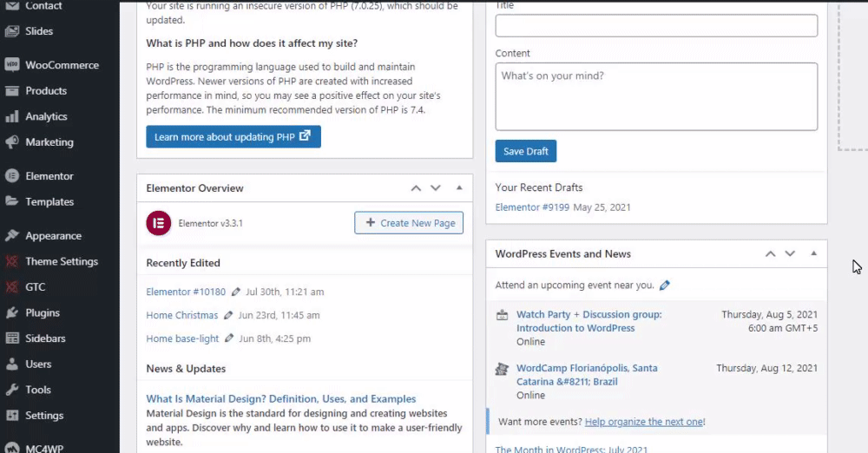Click Help organize the next one link
The height and width of the screenshot is (453, 868).
click(644, 422)
